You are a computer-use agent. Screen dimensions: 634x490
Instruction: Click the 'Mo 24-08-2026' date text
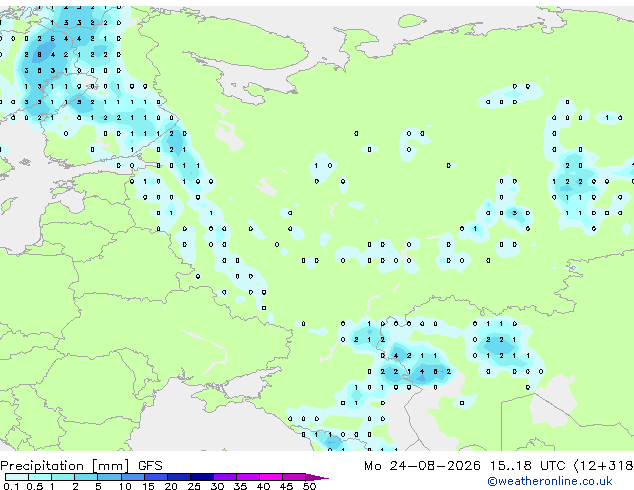423,466
